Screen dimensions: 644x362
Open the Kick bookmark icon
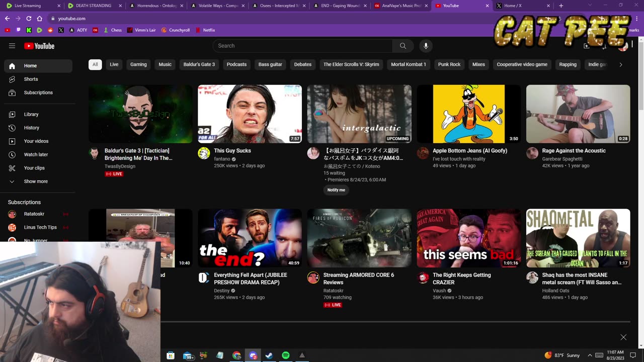[x=29, y=30]
